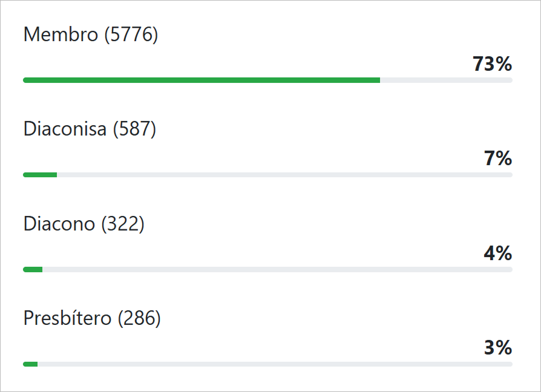The height and width of the screenshot is (392, 541).
Task: Click the green filled part of Presbítero bar
Action: tap(30, 364)
